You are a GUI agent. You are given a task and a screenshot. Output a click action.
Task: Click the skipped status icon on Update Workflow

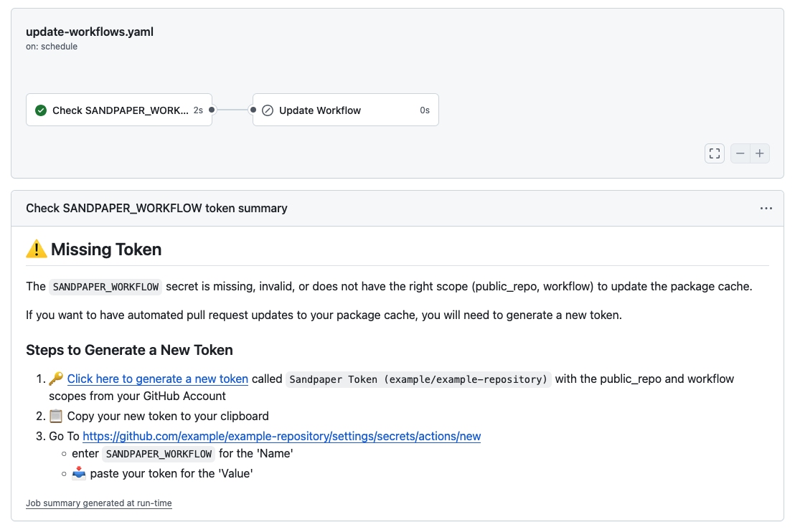[268, 110]
